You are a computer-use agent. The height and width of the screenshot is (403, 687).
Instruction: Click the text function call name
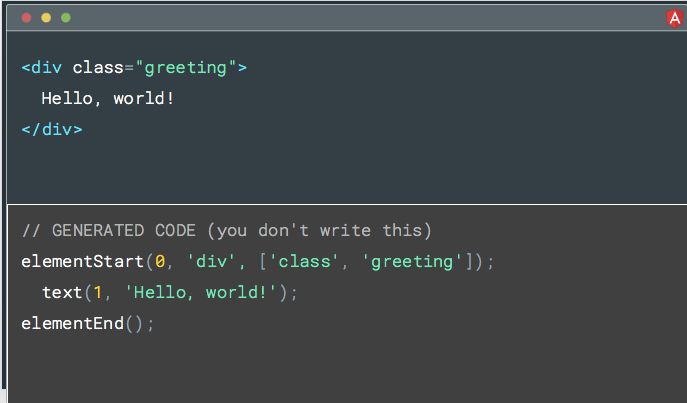(x=62, y=293)
